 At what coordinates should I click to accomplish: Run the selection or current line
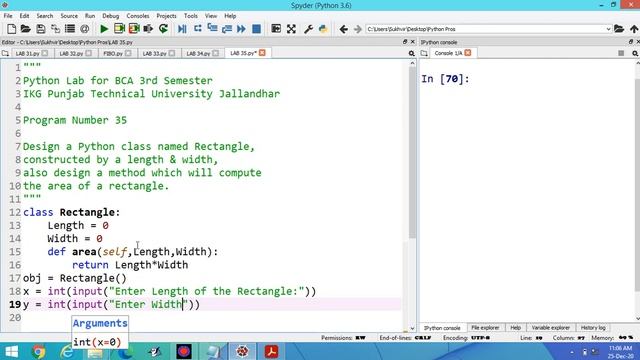point(148,29)
